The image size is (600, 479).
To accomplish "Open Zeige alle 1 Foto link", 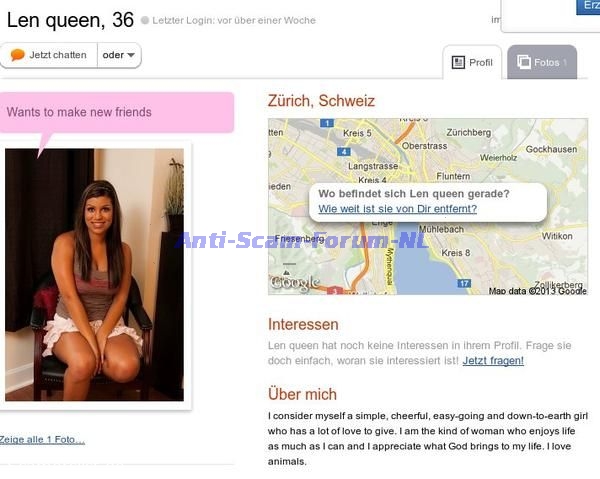I will point(42,440).
